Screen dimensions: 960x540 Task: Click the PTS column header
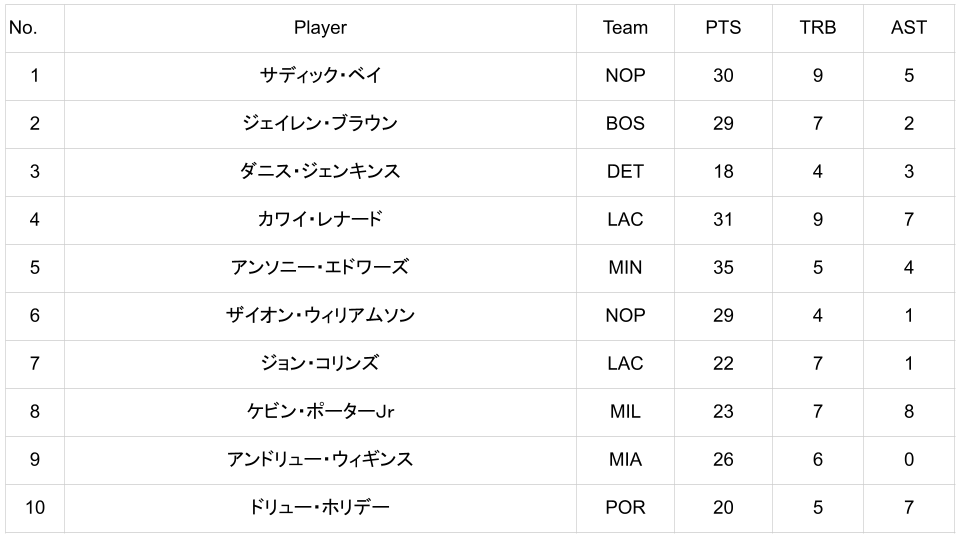(x=723, y=28)
